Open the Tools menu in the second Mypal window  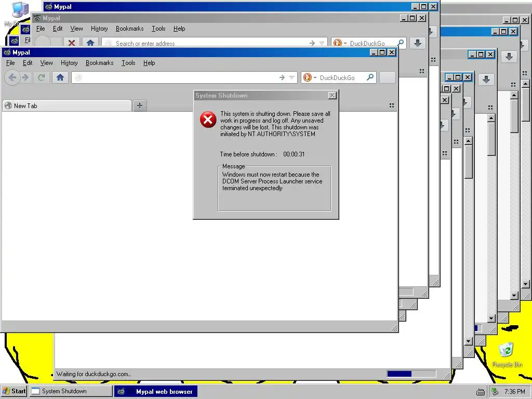tap(158, 29)
